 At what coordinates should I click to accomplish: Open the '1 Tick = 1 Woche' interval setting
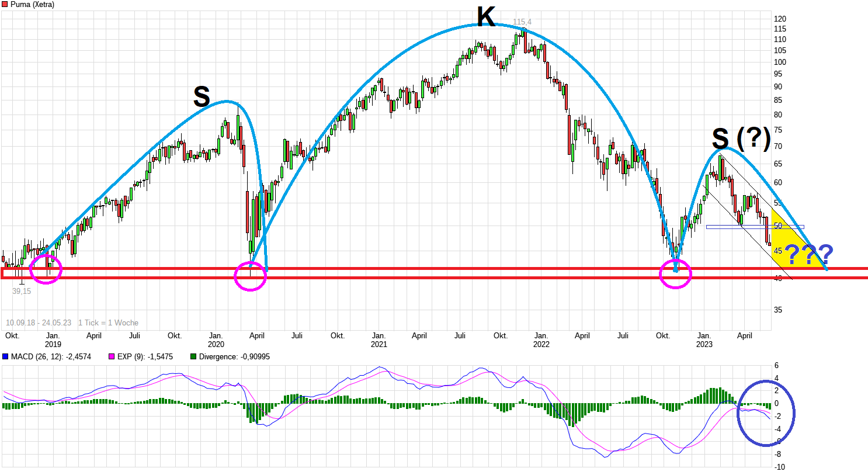(x=108, y=323)
